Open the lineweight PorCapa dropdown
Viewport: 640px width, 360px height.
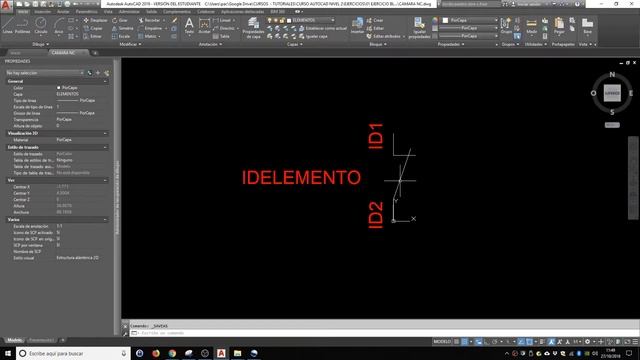pos(469,28)
